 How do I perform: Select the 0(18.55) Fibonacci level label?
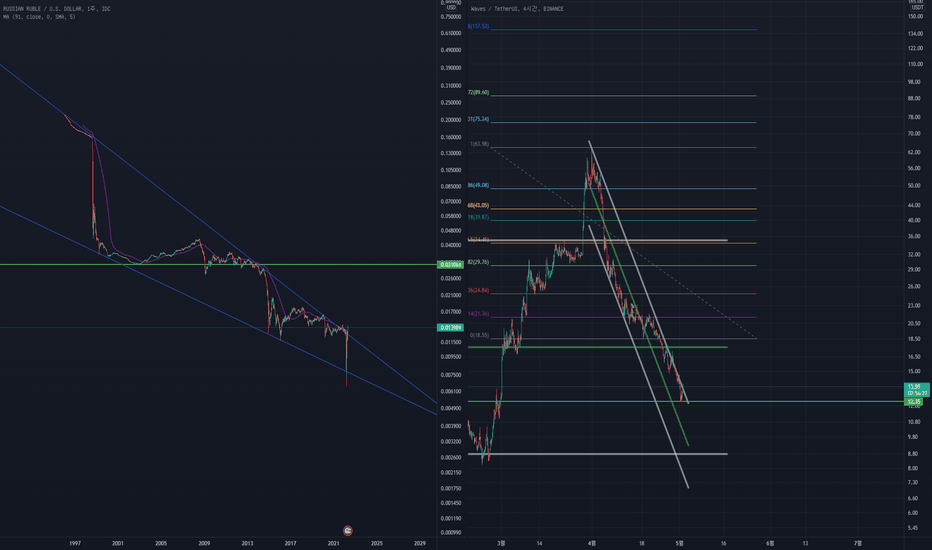(x=479, y=335)
